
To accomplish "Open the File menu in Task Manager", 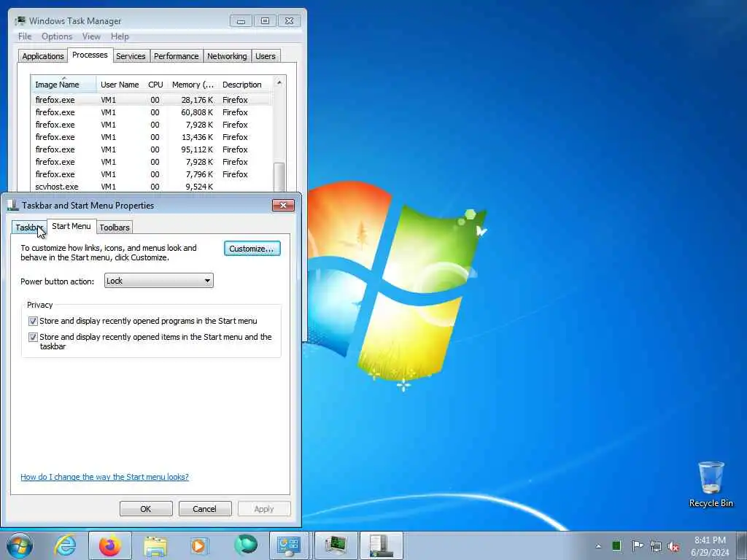I will [25, 36].
